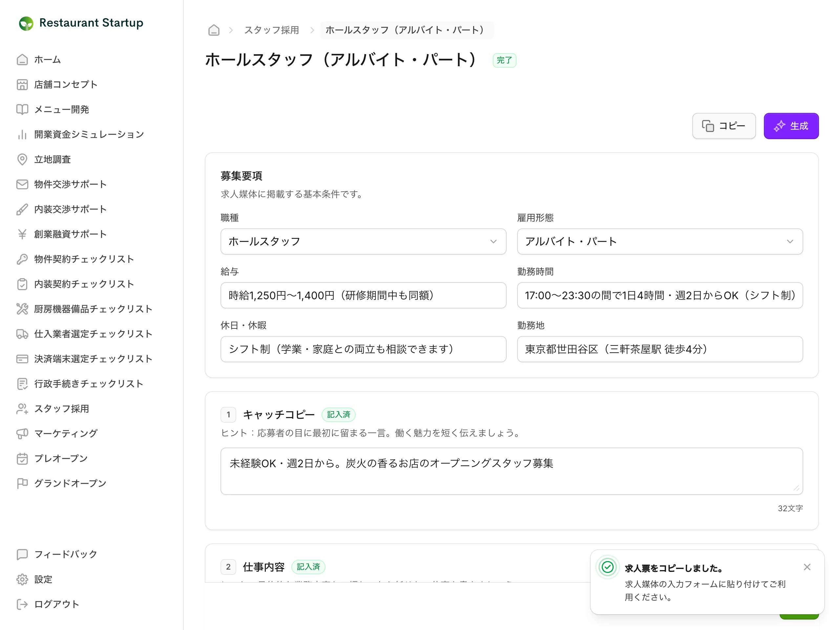Click the 記入済 badge beside 仕事内容
Viewport: 840px width, 630px height.
[x=308, y=567]
